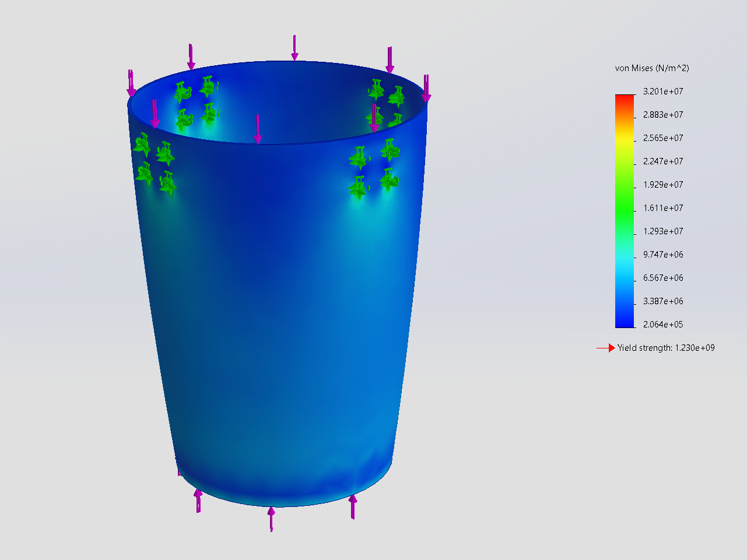Screen dimensions: 747x560
Task: Click the magenta arrow on the far right edge
Action: [427, 87]
